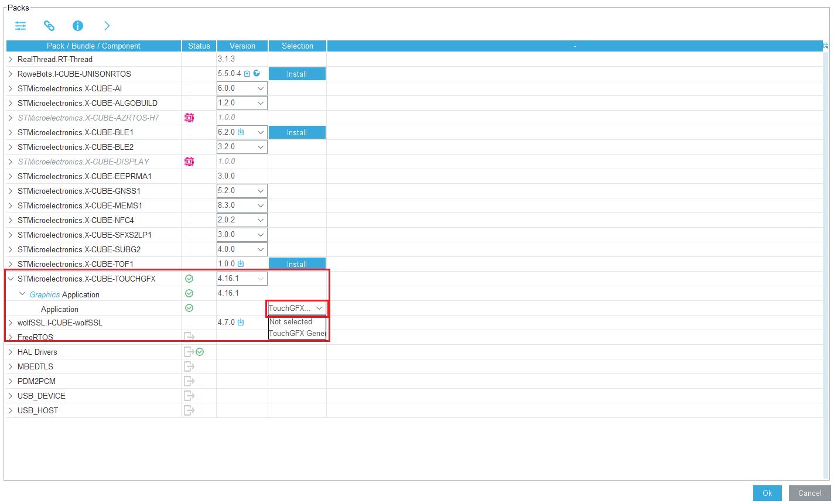Install the RoweBots I-CUBE-UNISONRTOS pack
This screenshot has height=504, width=834.
[297, 74]
